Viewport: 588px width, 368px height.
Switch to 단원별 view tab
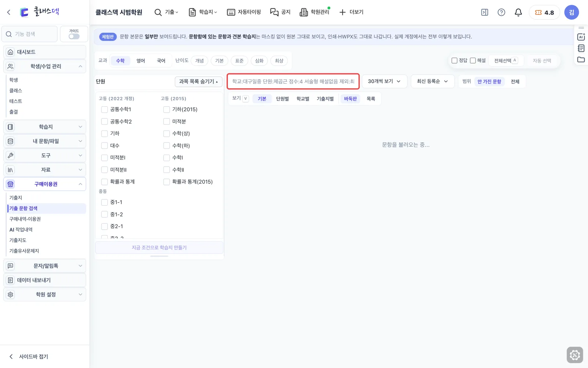[x=282, y=99]
